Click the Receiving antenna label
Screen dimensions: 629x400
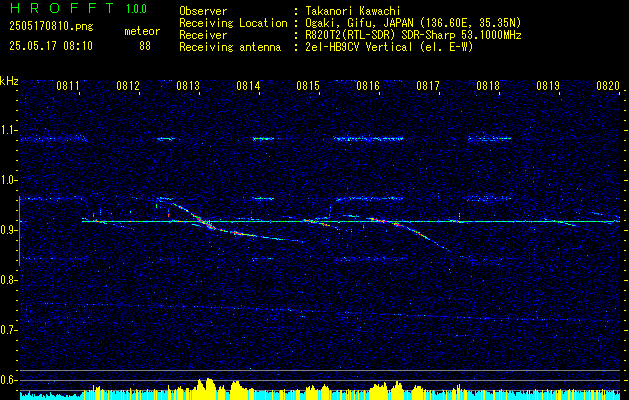230,47
